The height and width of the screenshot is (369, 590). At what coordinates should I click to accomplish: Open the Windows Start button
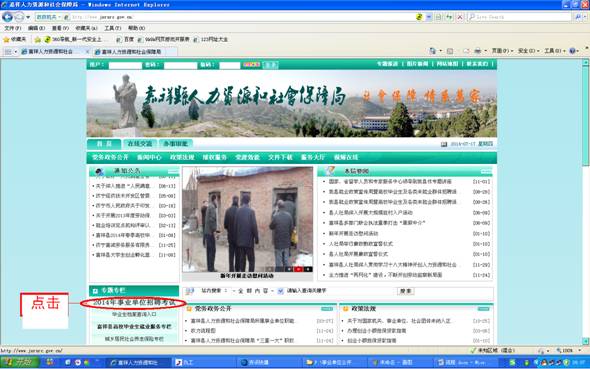19,362
